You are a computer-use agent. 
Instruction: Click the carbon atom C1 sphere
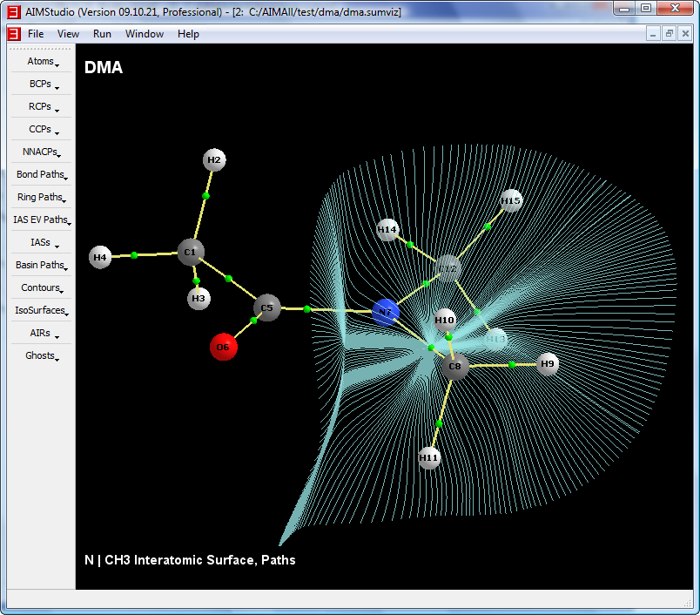point(190,253)
